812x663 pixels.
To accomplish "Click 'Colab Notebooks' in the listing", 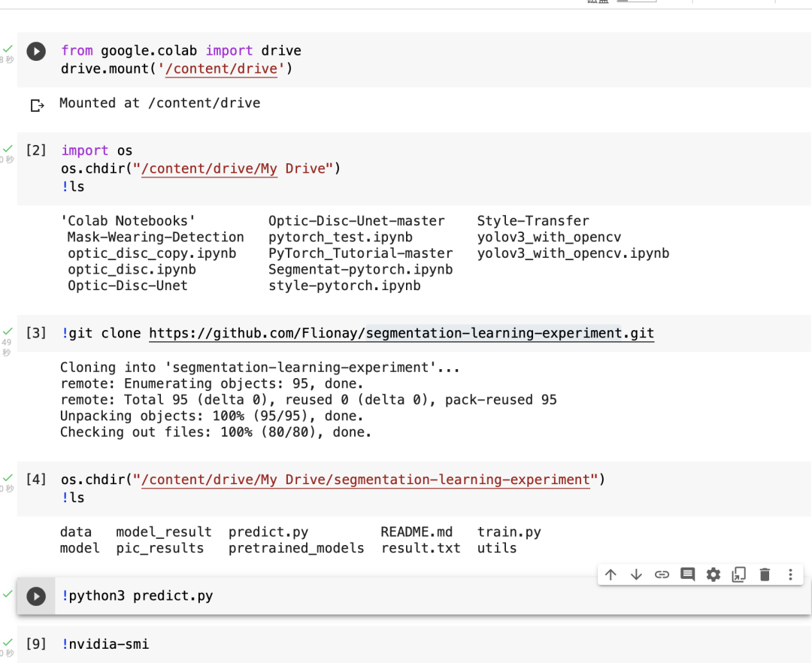I will tap(128, 221).
